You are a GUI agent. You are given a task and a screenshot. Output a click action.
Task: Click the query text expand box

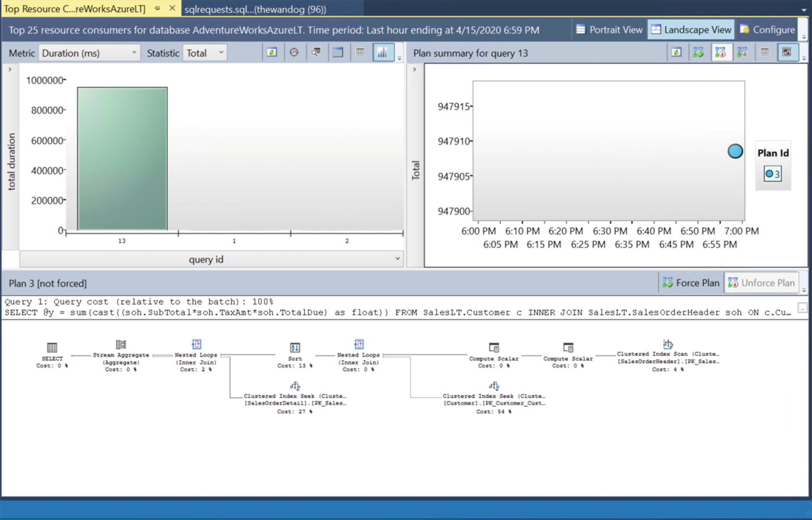[802, 307]
